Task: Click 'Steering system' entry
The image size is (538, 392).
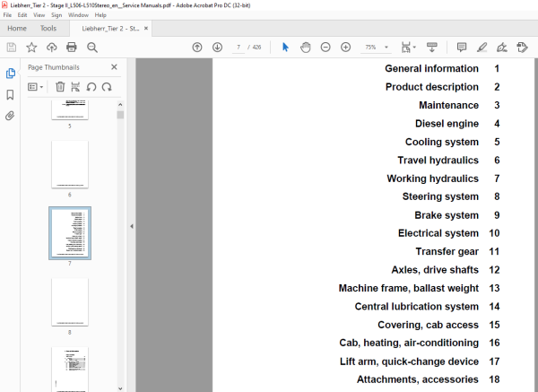Action: click(440, 196)
